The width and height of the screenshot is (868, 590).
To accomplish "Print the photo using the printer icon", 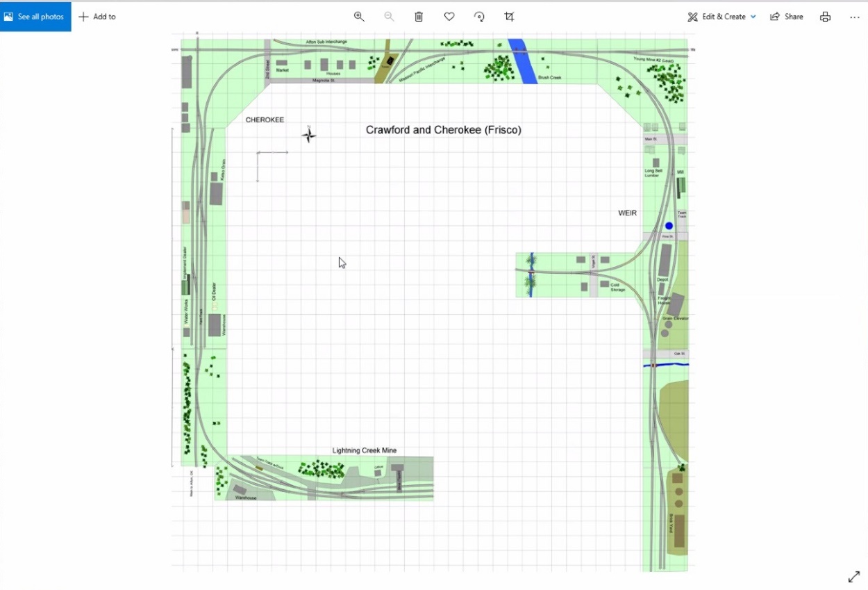I will pyautogui.click(x=825, y=17).
